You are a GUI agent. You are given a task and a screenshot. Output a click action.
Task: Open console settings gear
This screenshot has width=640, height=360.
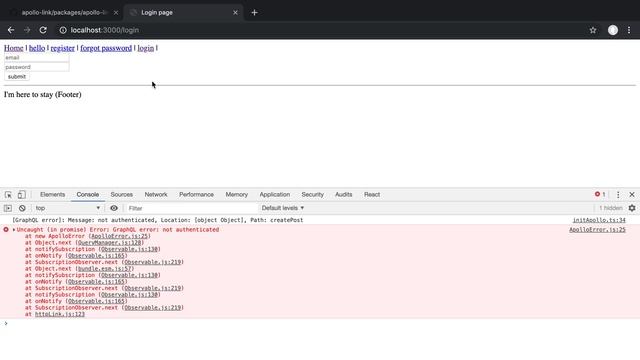point(632,208)
